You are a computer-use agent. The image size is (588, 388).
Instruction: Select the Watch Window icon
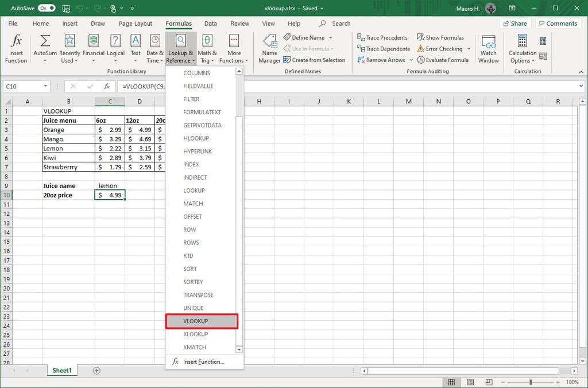[x=488, y=48]
